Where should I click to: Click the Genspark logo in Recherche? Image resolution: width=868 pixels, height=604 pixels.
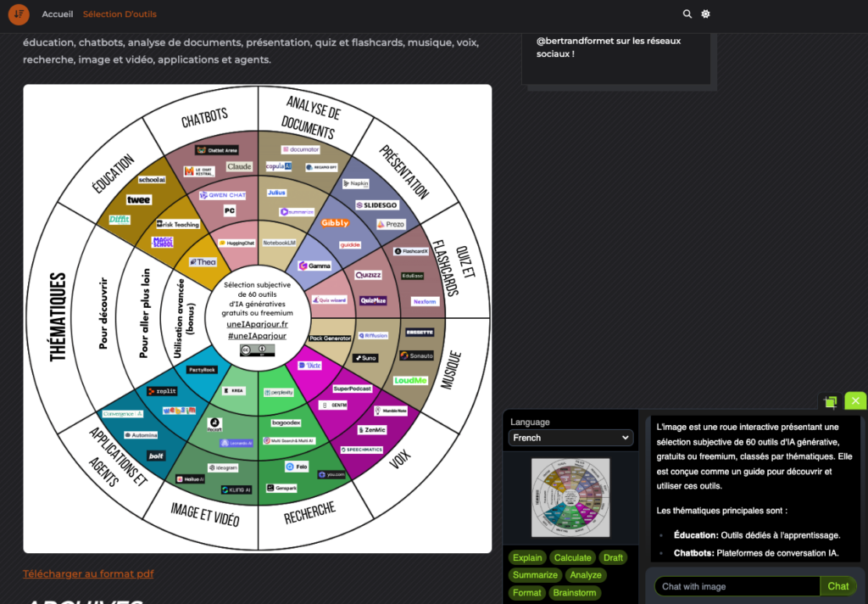coord(282,488)
